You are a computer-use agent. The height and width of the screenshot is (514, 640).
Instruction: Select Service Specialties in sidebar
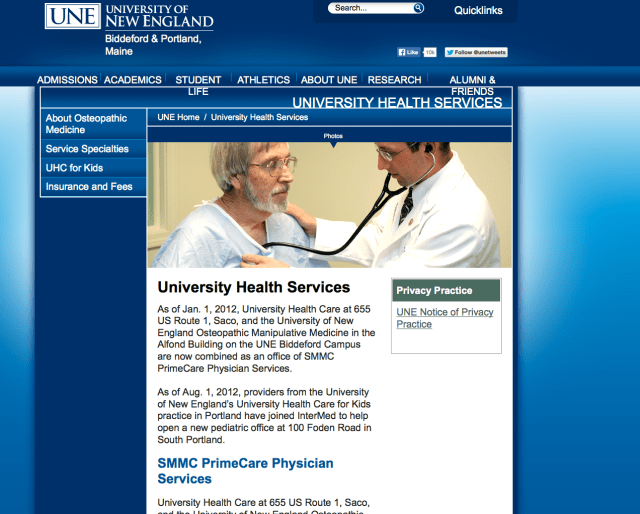point(87,149)
